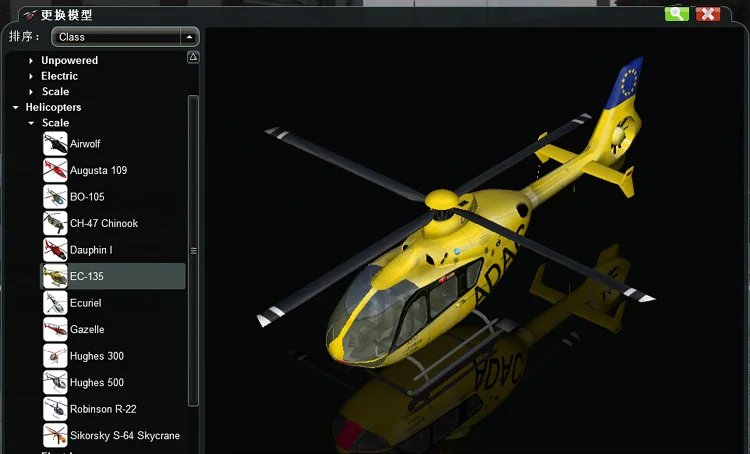Select the Airwolf model name
This screenshot has width=750, height=454.
[x=85, y=144]
